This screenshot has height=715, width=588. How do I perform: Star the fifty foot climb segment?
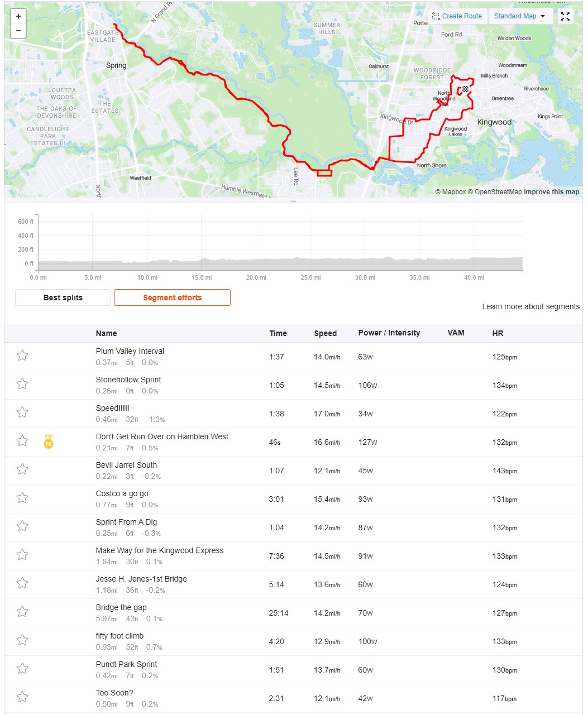click(22, 640)
